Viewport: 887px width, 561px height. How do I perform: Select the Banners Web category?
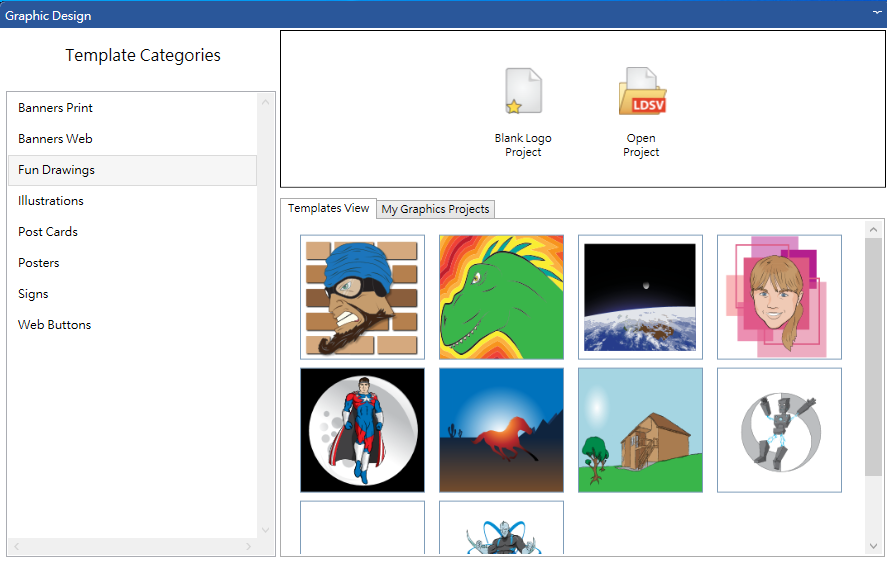tap(132, 139)
